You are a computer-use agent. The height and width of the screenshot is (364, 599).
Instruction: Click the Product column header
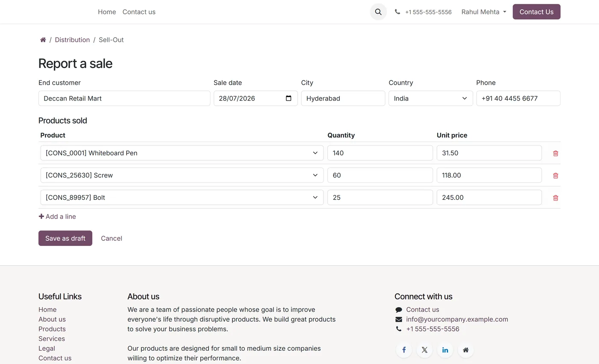[53, 135]
